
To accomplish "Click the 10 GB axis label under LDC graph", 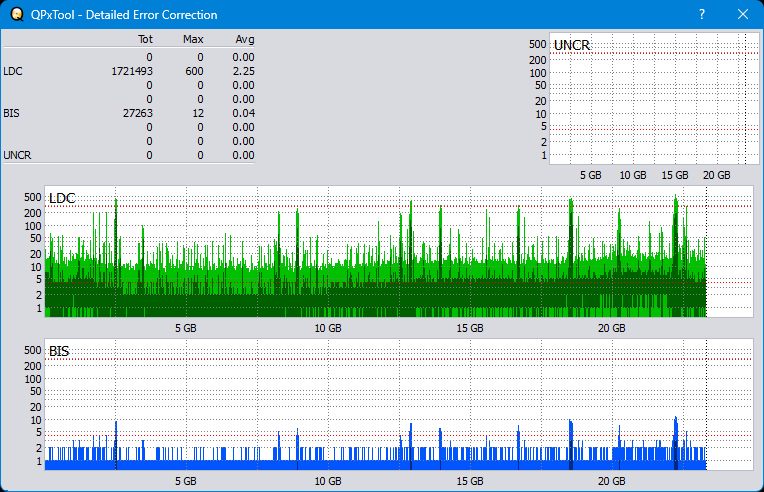I will coord(328,328).
